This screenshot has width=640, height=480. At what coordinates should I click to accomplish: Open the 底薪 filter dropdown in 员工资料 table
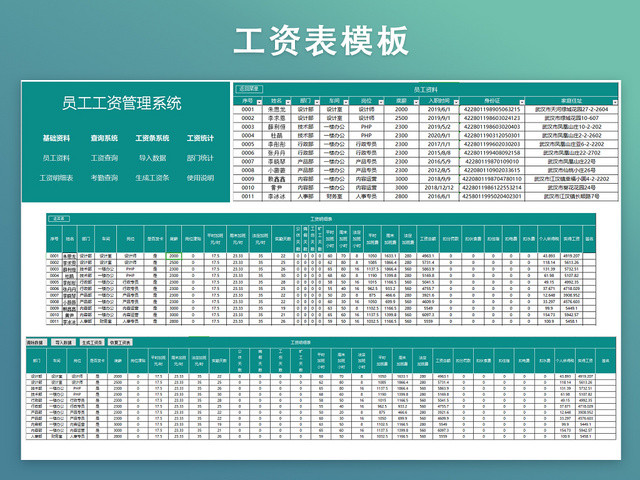[416, 102]
